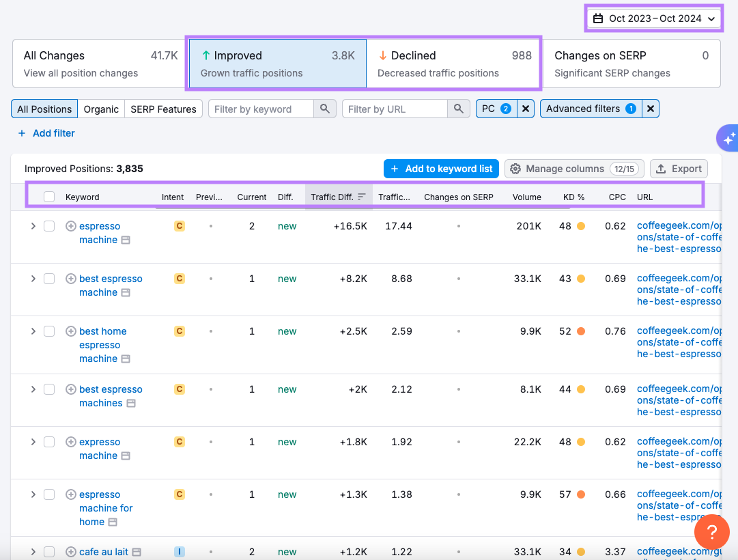Check the select-all checkbox in the table header

[x=48, y=197]
